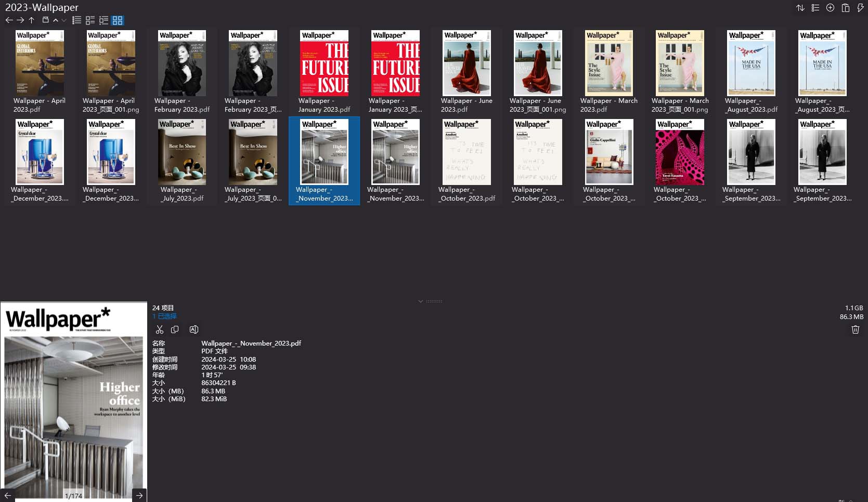Switch to checkbox details list view
This screenshot has height=502, width=868.
coord(90,20)
